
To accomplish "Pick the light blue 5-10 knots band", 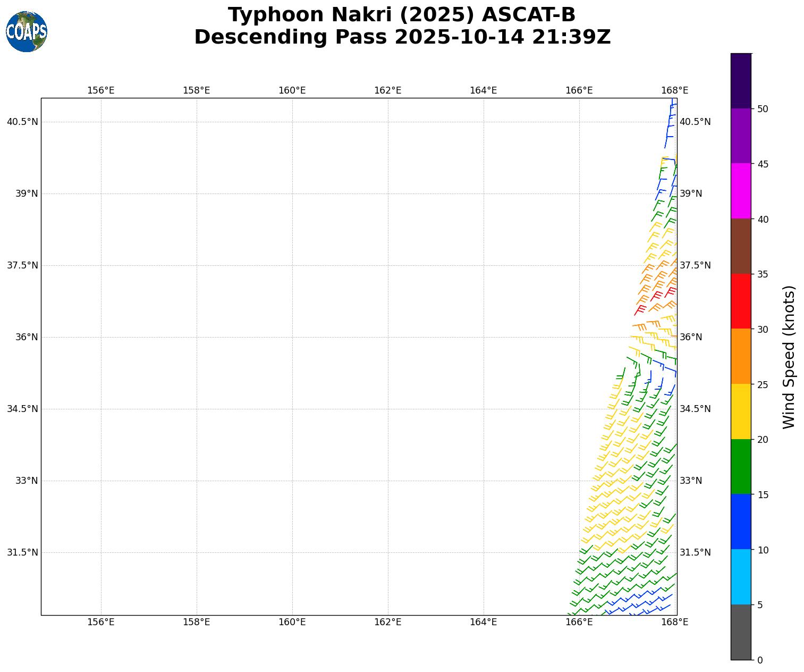I will pos(741,577).
